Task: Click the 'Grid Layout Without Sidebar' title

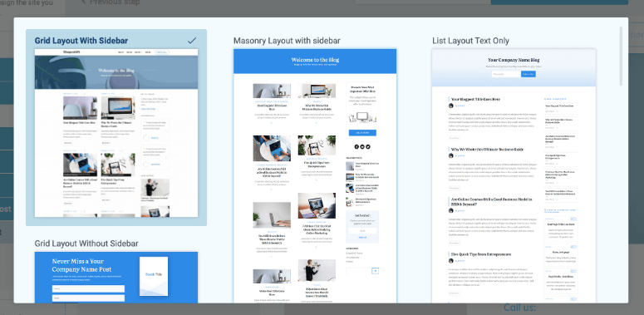Action: point(86,244)
